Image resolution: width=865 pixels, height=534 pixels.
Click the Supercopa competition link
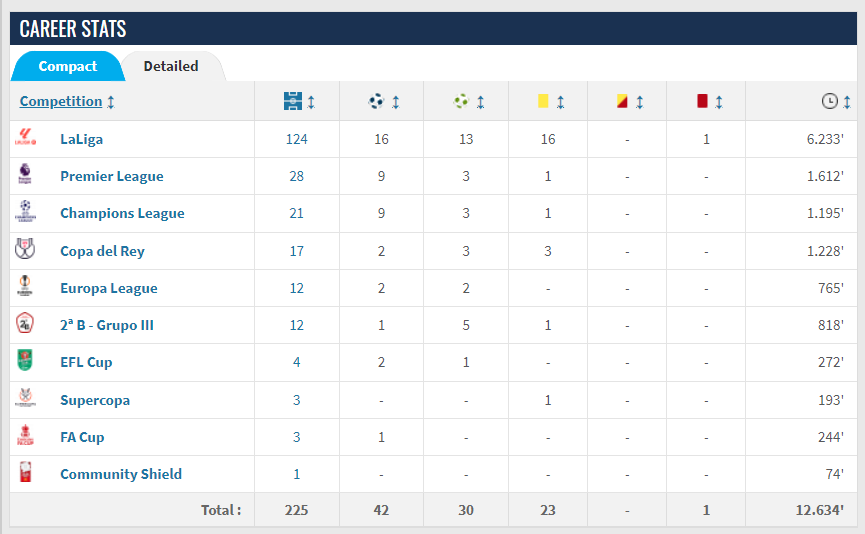[x=95, y=400]
